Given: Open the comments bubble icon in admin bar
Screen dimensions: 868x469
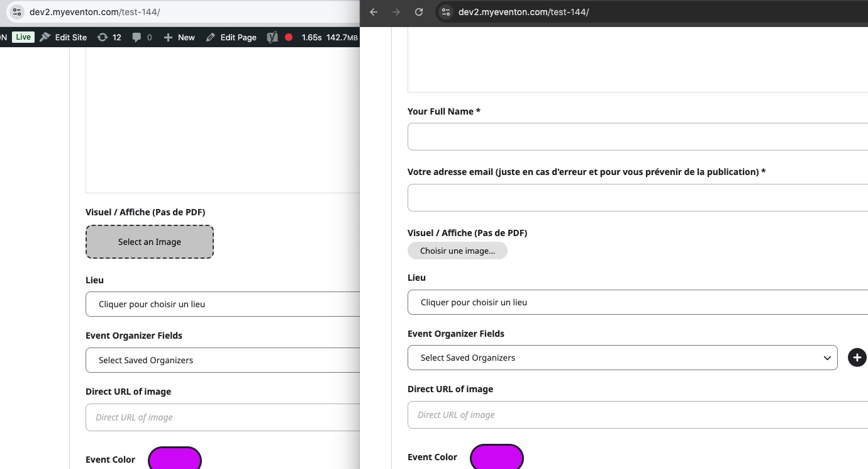Looking at the screenshot, I should 142,37.
